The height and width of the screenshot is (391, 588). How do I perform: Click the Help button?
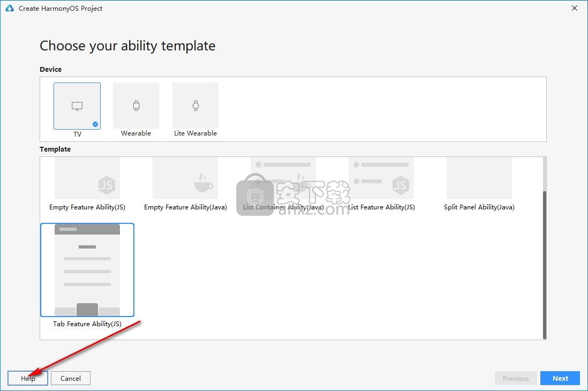(28, 378)
